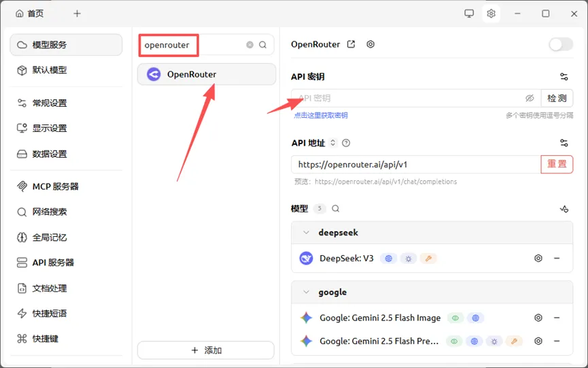
Task: Click reasoning tag on Gemini 2.5 Flash Pre…
Action: click(494, 341)
